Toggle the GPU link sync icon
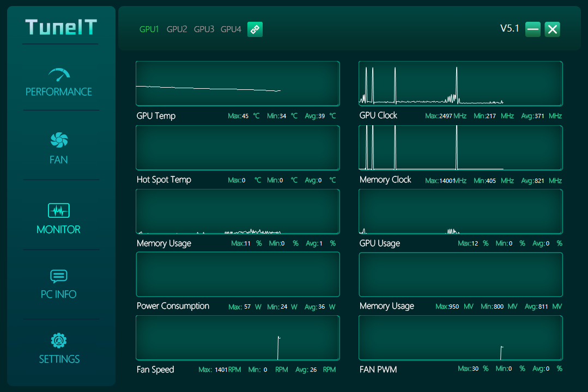Viewport: 588px width, 392px height. 255,29
